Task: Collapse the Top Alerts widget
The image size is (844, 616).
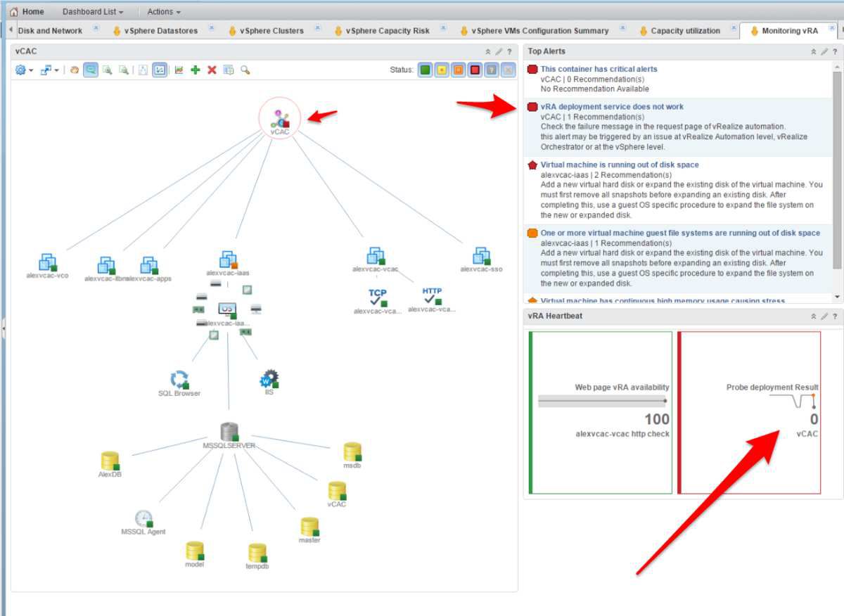Action: point(814,51)
